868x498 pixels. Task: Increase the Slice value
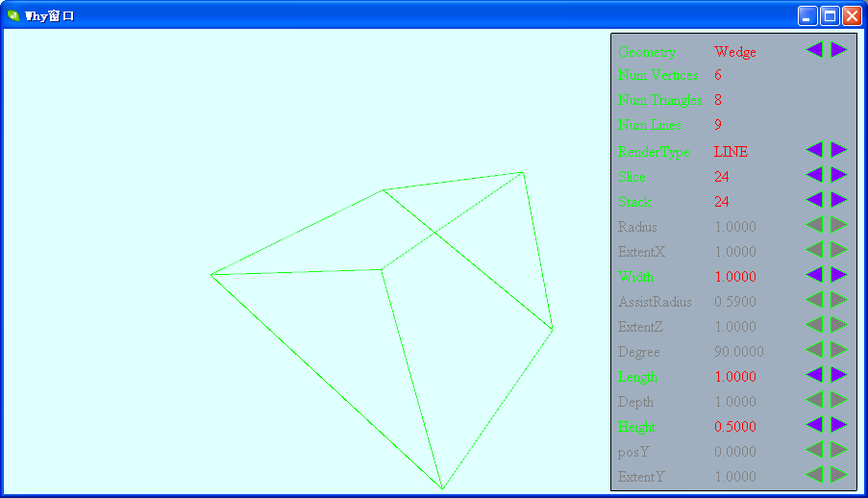839,175
